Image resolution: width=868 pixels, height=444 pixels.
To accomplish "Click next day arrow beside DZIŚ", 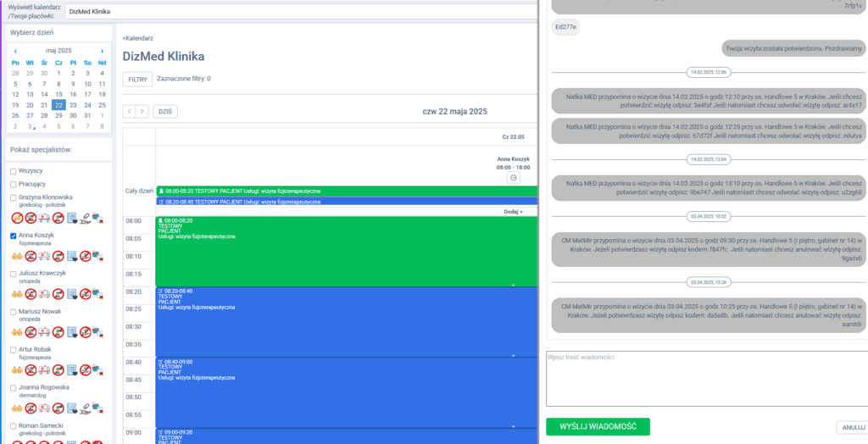I will [x=142, y=111].
